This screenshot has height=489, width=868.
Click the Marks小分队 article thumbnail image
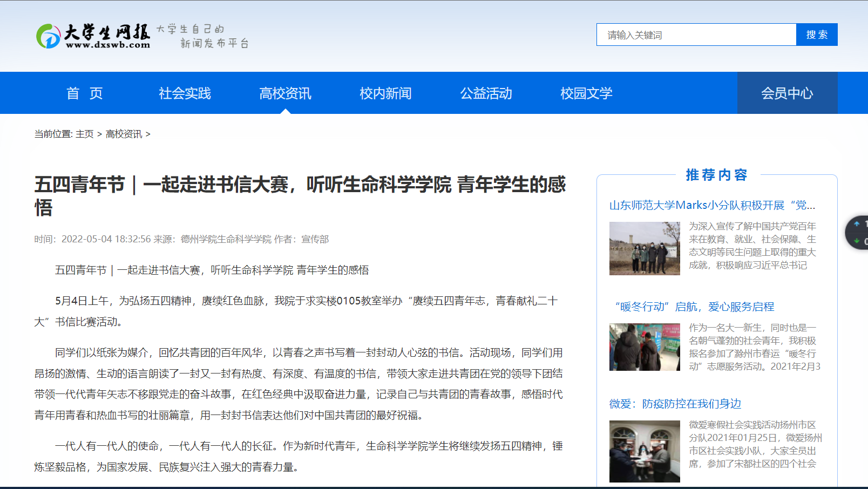pos(644,248)
